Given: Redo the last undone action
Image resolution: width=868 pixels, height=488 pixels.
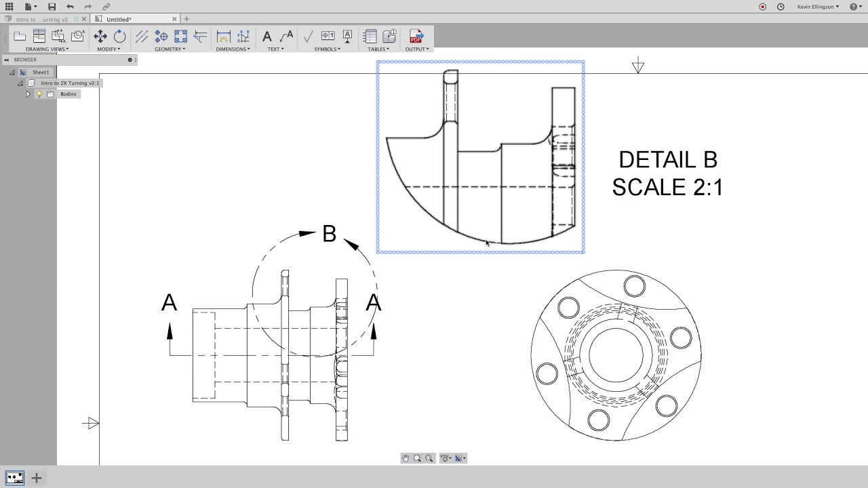Looking at the screenshot, I should (87, 6).
